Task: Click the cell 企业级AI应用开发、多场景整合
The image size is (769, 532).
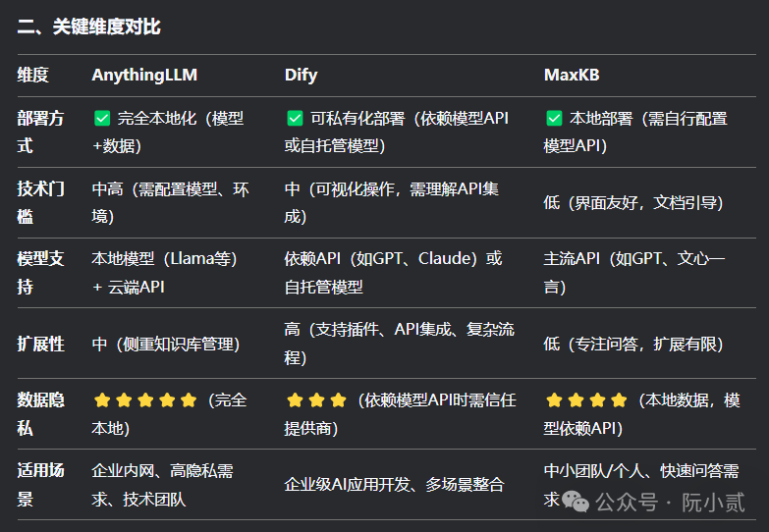Action: coord(394,485)
